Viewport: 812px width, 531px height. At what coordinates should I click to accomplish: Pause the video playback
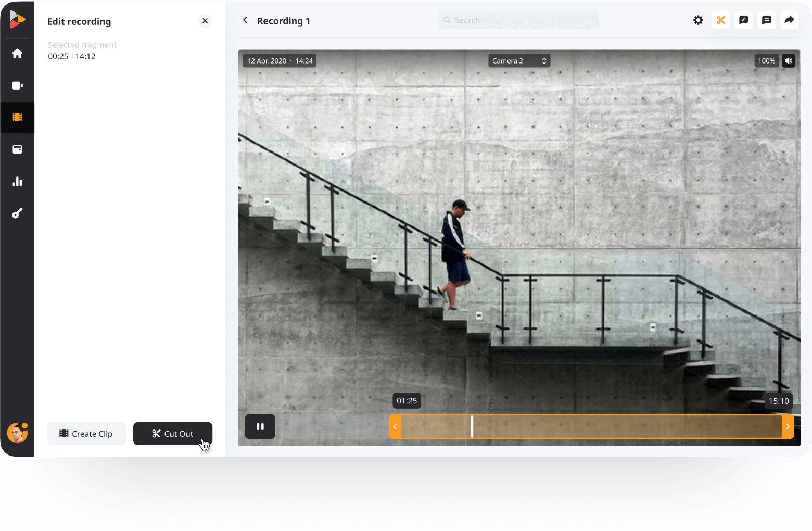pyautogui.click(x=260, y=427)
